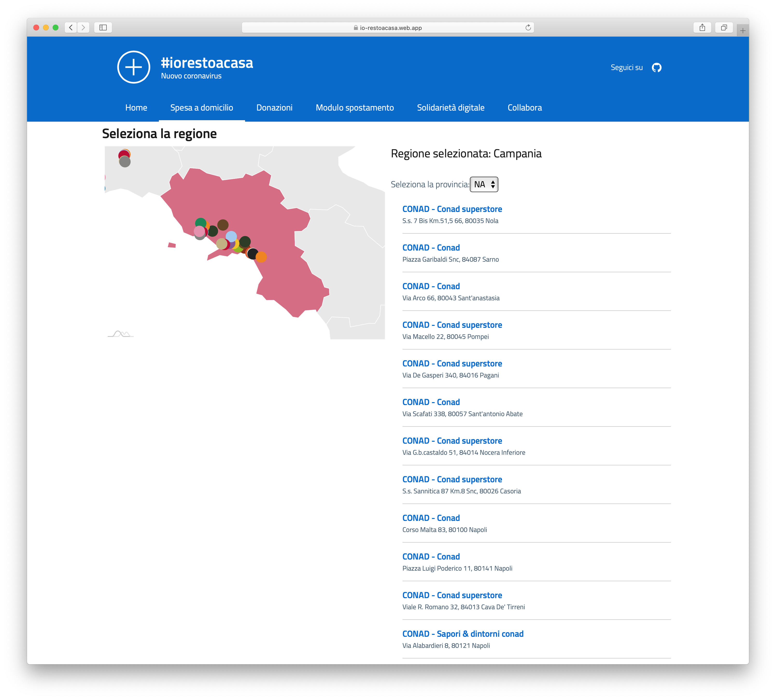Open CONAD - Conad in Sarno
The width and height of the screenshot is (776, 700).
(431, 247)
